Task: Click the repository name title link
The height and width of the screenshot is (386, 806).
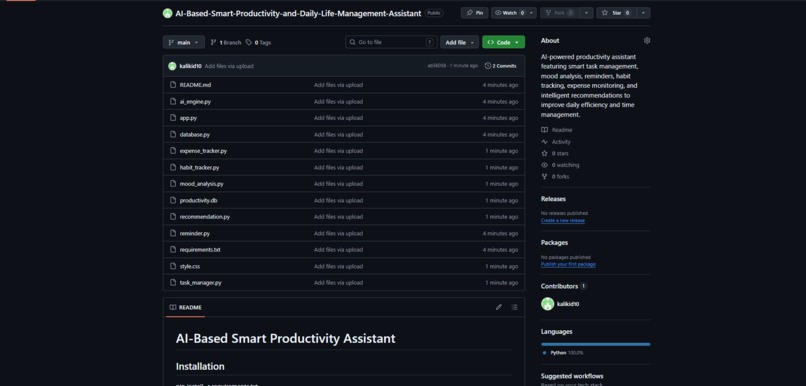Action: 298,13
